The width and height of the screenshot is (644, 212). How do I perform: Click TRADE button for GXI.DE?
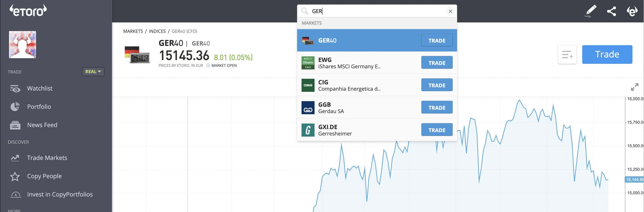click(437, 130)
